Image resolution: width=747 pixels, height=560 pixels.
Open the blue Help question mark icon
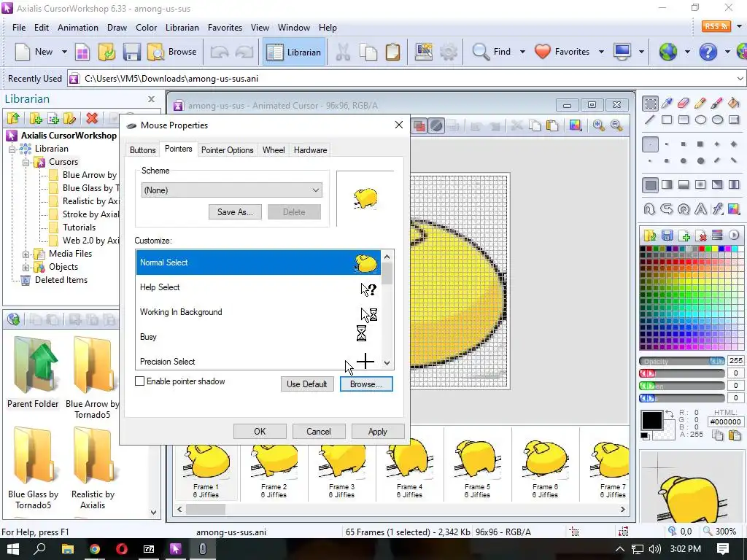click(x=708, y=52)
